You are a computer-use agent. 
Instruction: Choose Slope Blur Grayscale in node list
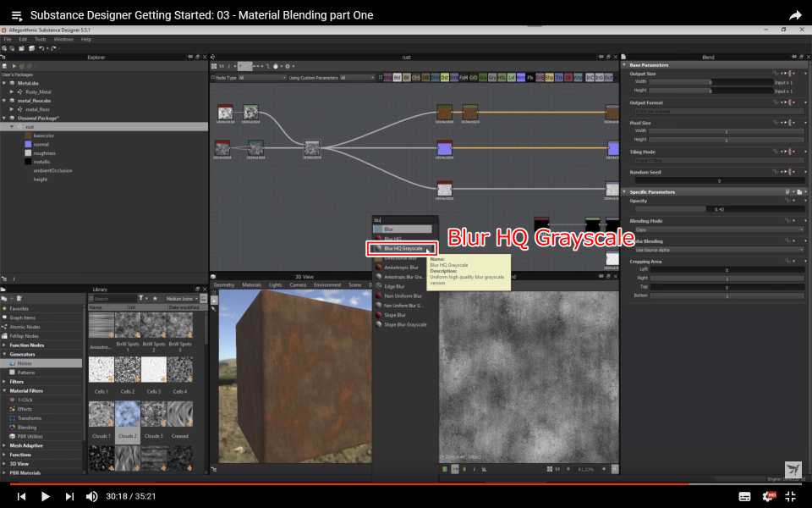405,324
